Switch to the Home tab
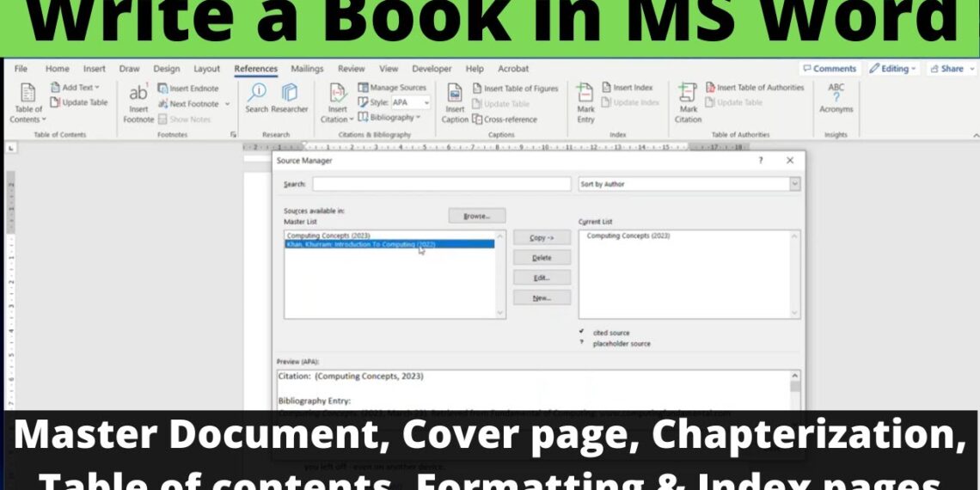The image size is (980, 490). [x=57, y=69]
